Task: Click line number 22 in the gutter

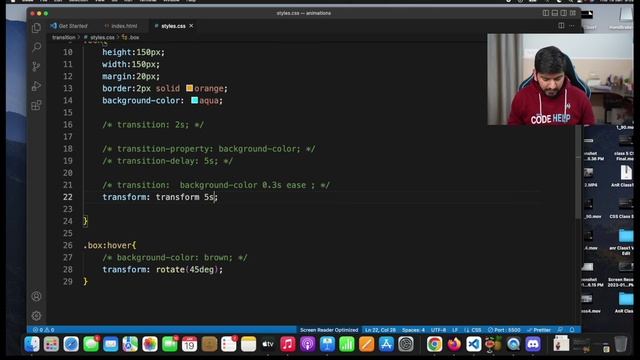Action: point(68,197)
